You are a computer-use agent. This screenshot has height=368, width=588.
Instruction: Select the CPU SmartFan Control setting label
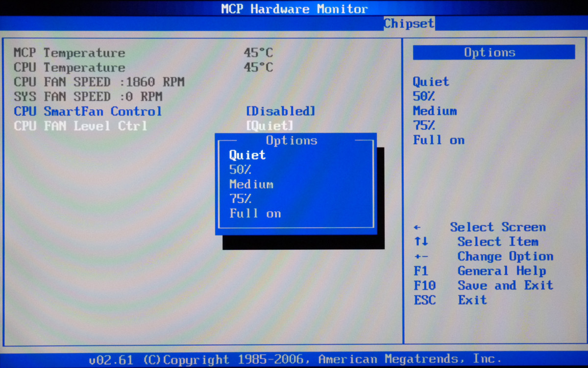88,112
